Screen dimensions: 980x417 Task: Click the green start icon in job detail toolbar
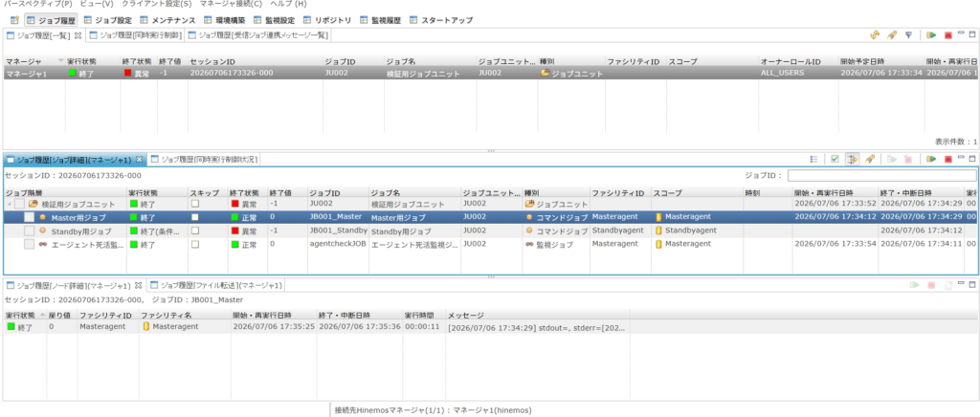931,160
